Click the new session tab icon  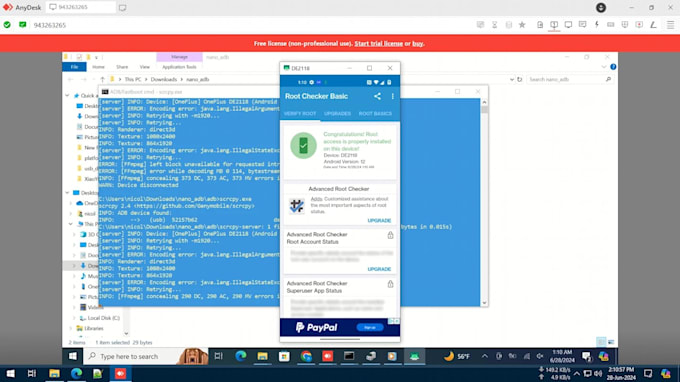pyautogui.click(x=123, y=8)
